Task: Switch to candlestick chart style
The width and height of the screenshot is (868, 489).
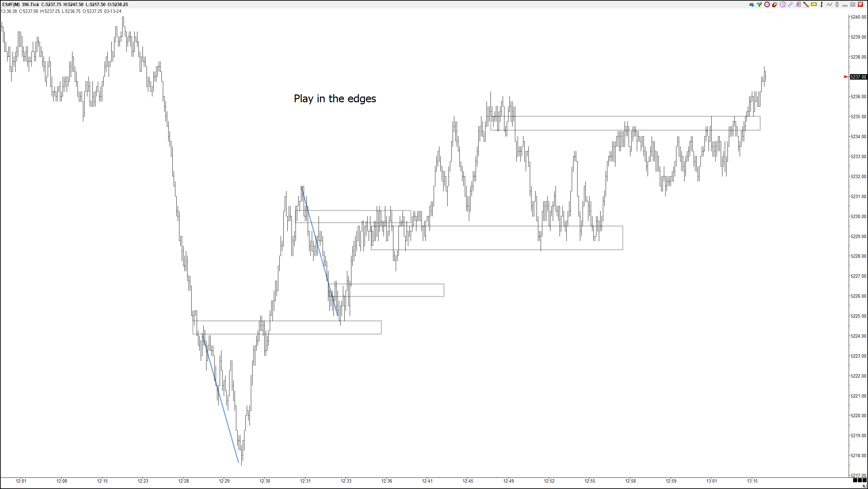Action: pos(837,4)
